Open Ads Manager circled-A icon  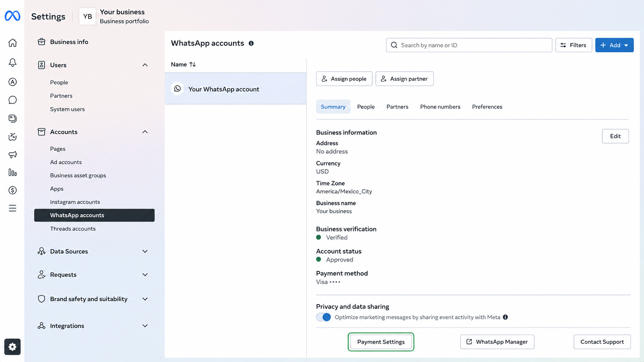coord(12,82)
